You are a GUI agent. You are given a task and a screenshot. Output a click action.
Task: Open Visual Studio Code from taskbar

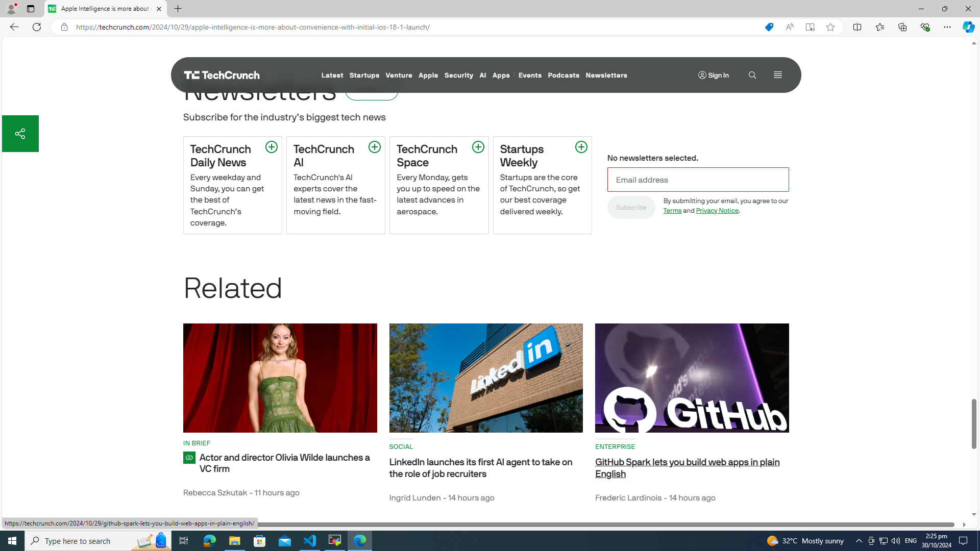pyautogui.click(x=310, y=541)
